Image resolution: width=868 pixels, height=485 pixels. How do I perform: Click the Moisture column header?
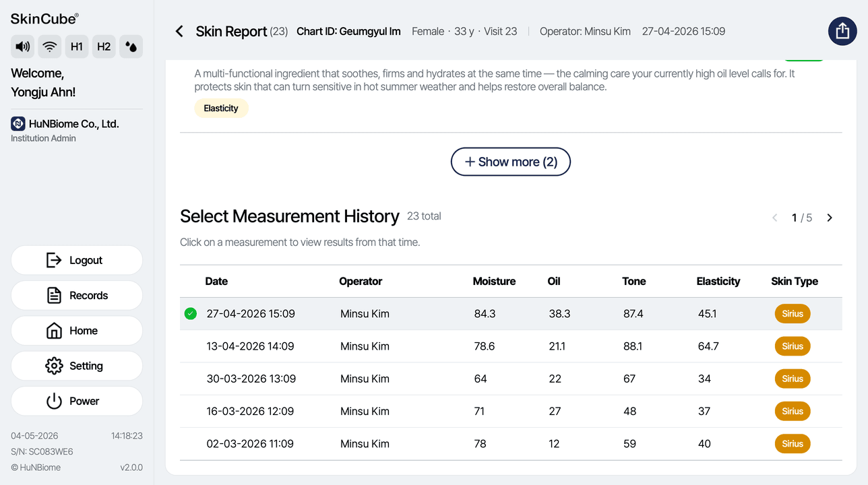(x=494, y=281)
